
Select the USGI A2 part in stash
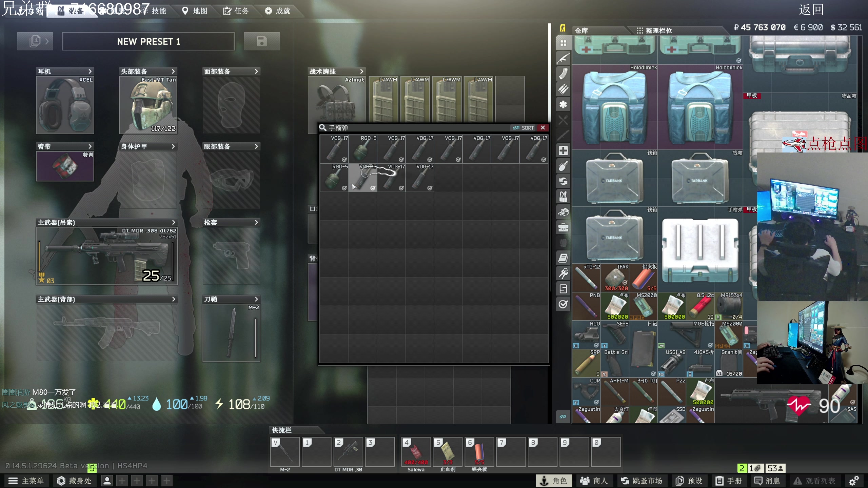pyautogui.click(x=672, y=363)
